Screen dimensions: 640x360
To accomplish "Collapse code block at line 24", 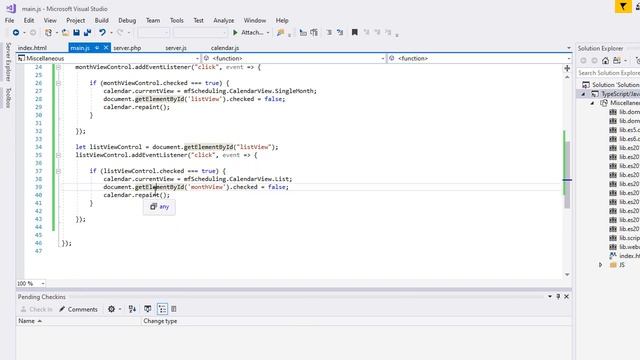I will [58, 67].
